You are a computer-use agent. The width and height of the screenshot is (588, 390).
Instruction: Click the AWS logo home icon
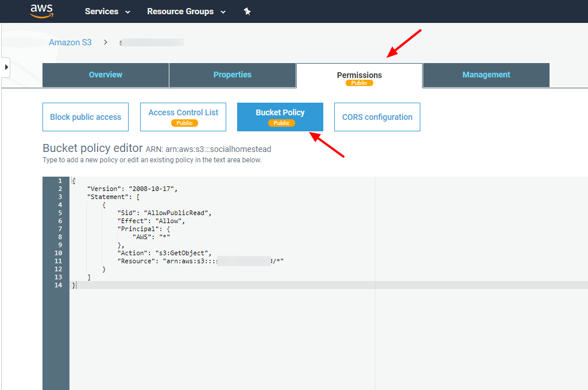tap(41, 11)
